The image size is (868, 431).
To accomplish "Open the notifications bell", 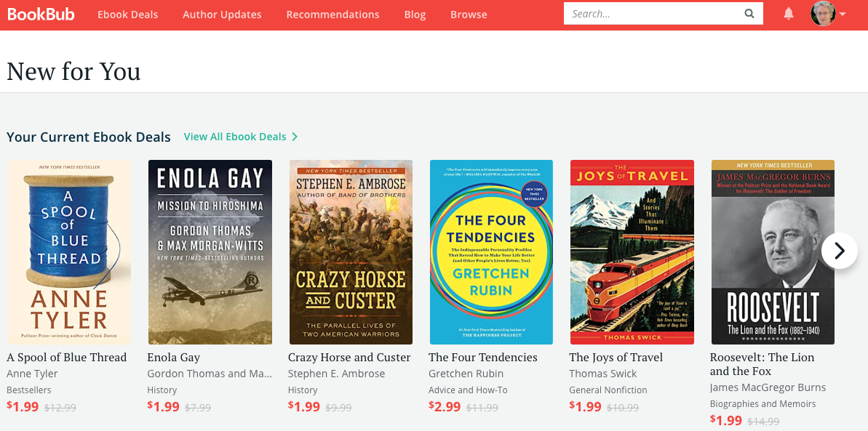I will (789, 14).
